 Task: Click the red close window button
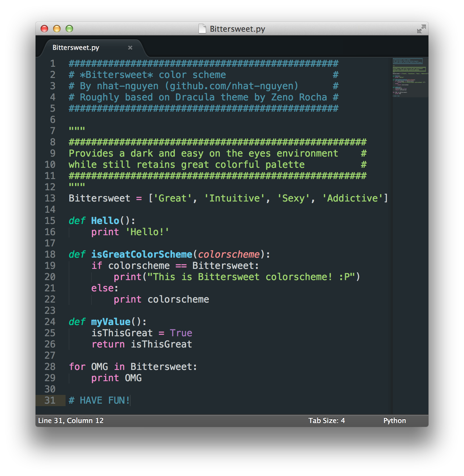tap(44, 29)
